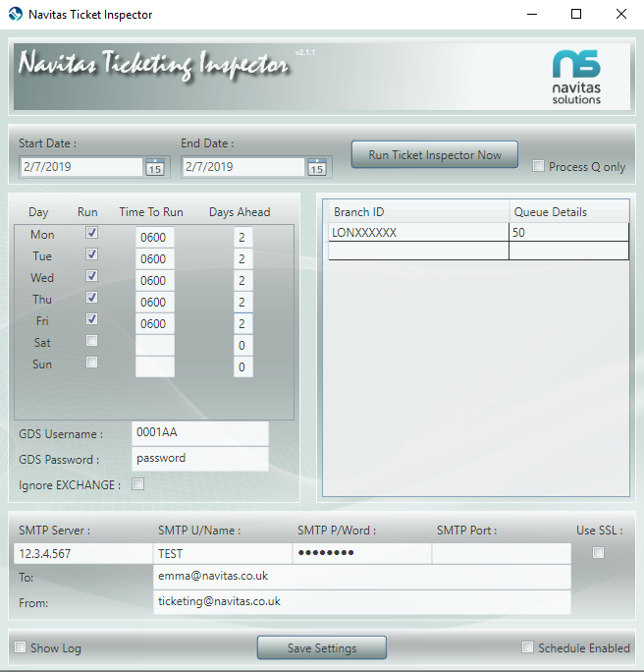Select the Mon Time To Run field

click(155, 238)
